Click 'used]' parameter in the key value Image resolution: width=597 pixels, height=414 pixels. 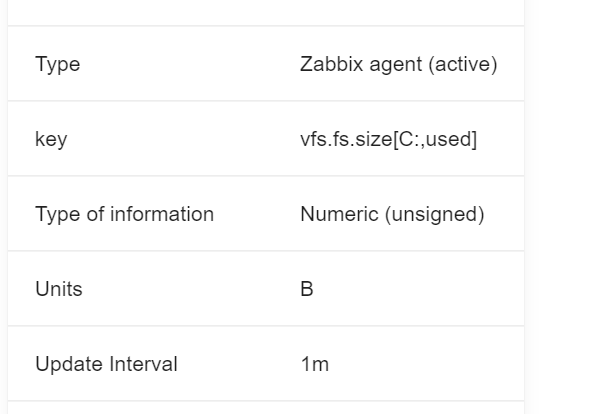pyautogui.click(x=452, y=139)
